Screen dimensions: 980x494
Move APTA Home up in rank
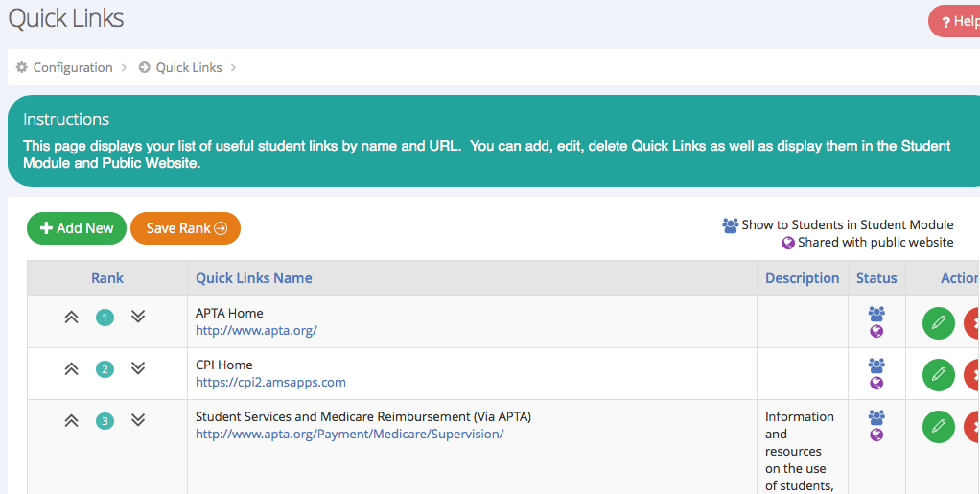coord(71,318)
